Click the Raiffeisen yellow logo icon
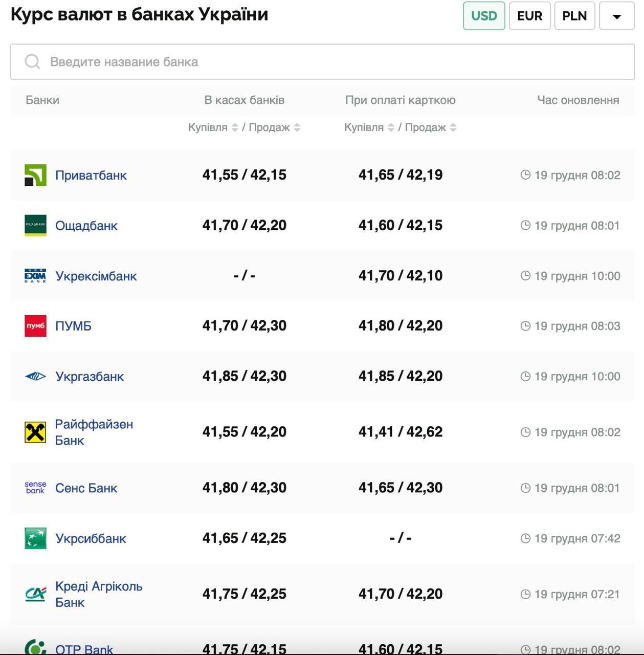The image size is (644, 655). tap(35, 432)
